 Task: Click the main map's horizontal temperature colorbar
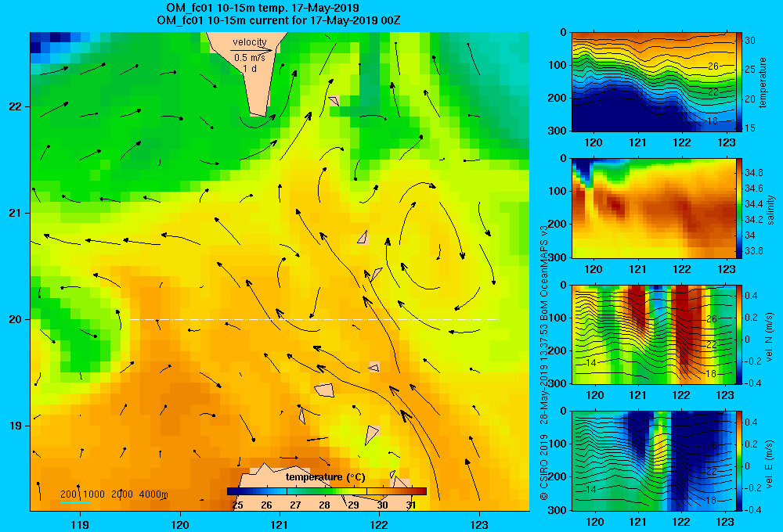click(327, 491)
